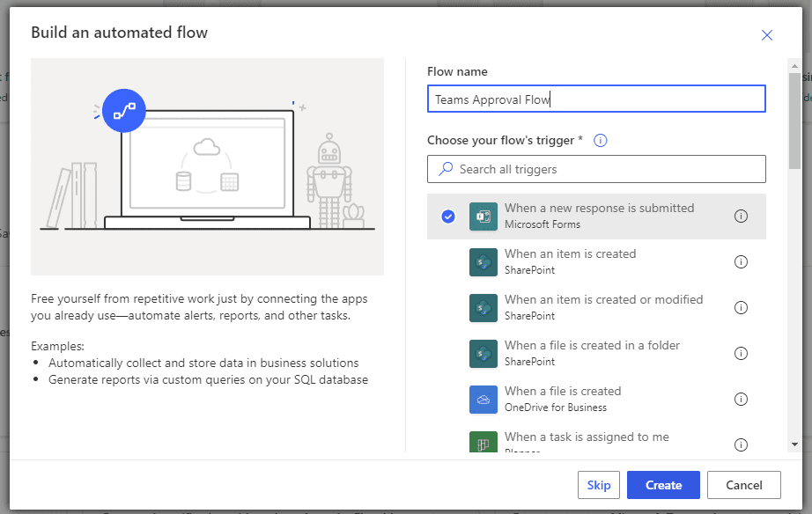Viewport: 812px width, 514px height.
Task: Click 'When a new response is submitted' text
Action: pos(599,208)
